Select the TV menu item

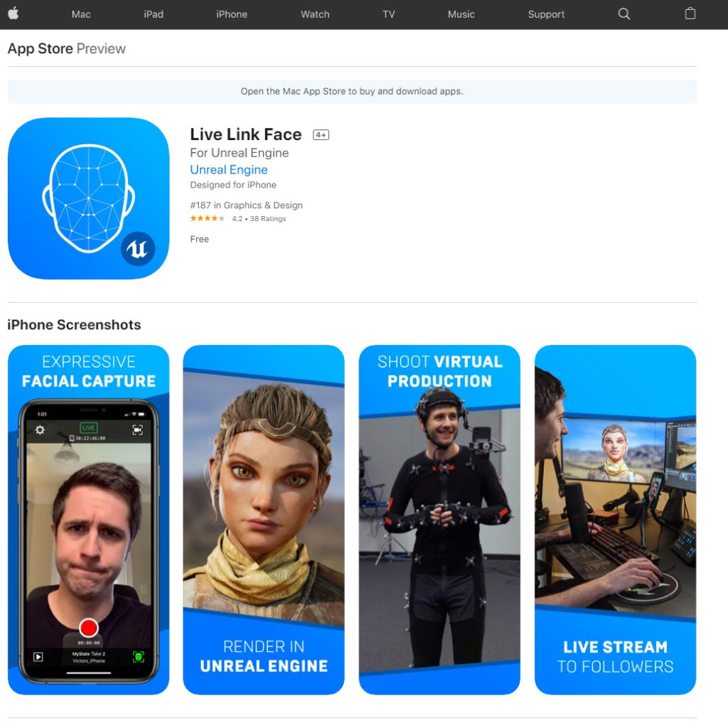388,14
